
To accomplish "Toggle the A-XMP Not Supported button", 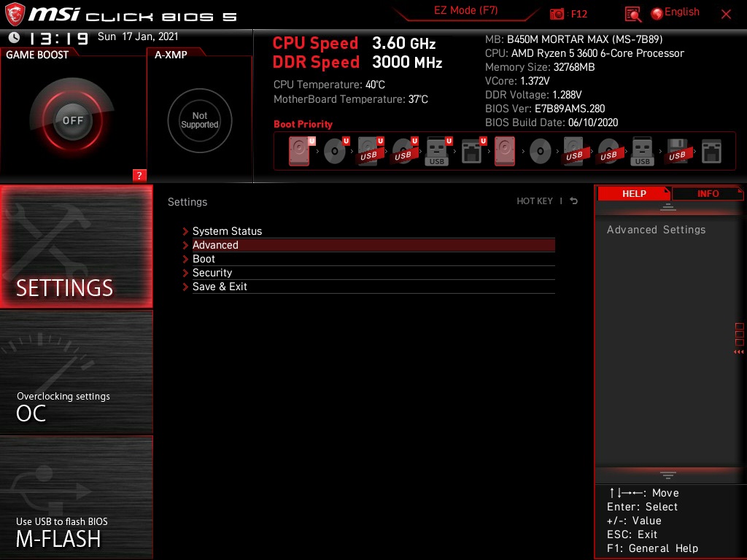I will pos(200,120).
